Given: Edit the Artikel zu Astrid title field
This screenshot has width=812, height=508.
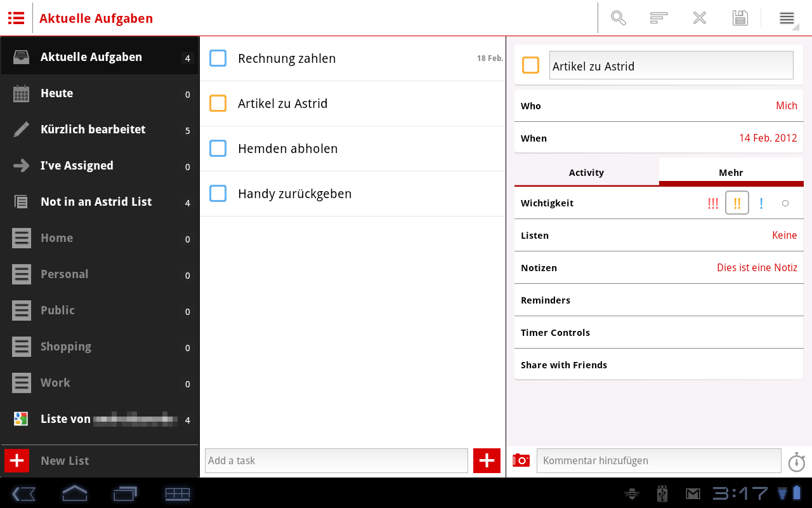Looking at the screenshot, I should pyautogui.click(x=671, y=65).
